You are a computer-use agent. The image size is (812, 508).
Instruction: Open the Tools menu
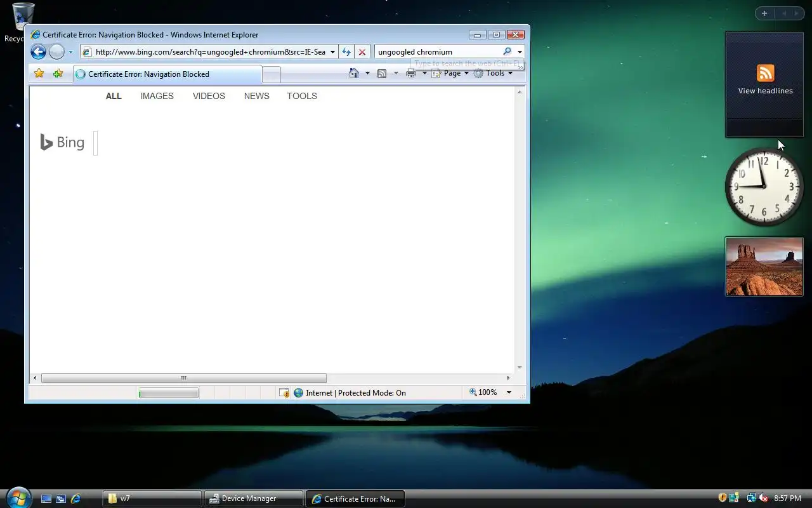pos(494,73)
